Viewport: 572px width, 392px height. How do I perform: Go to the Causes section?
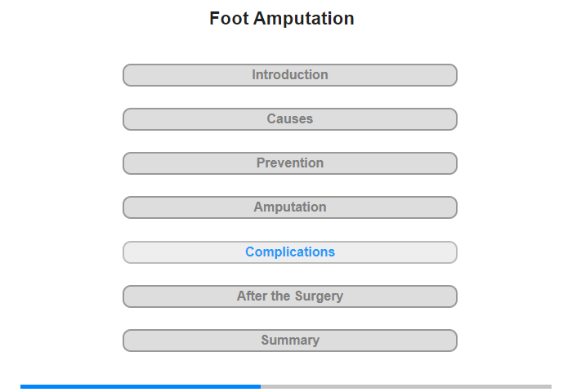(290, 119)
